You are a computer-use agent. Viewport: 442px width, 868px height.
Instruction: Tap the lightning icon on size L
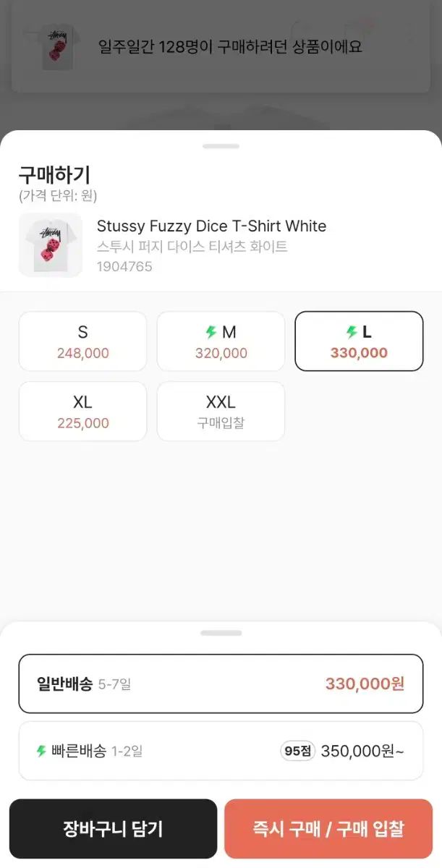pos(352,332)
